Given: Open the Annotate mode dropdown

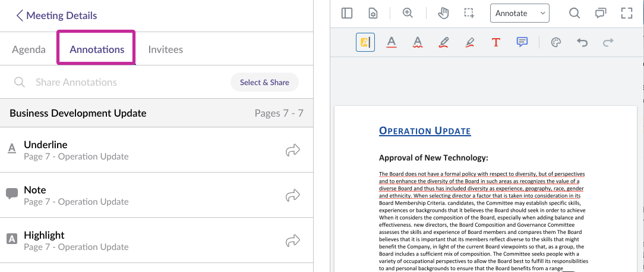Looking at the screenshot, I should (x=520, y=13).
